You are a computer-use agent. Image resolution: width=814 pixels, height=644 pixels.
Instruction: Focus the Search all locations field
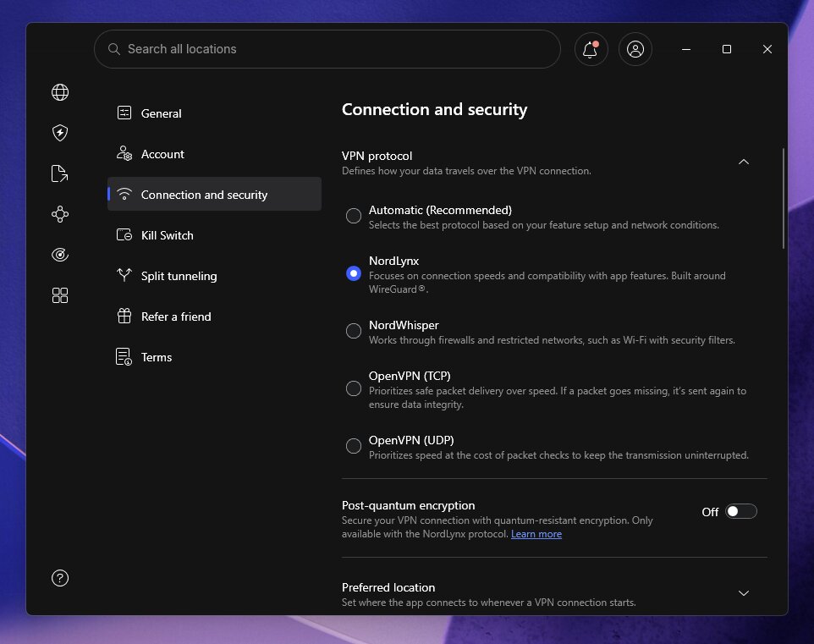[x=327, y=49]
